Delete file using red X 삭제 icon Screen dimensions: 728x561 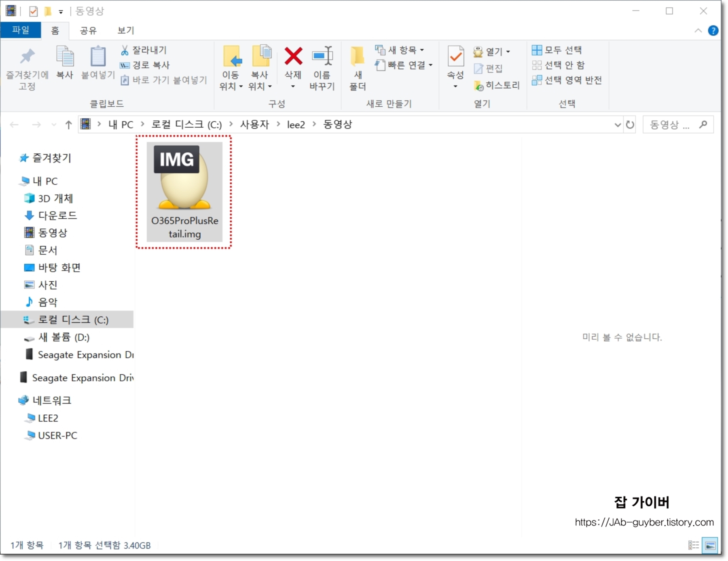[x=293, y=57]
